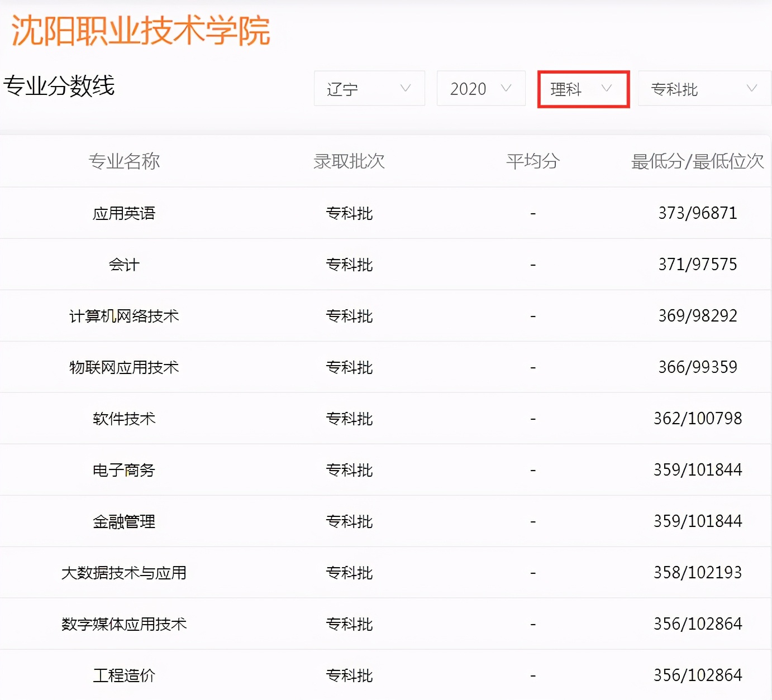Click the 专业分数线 section heading

coord(59,87)
